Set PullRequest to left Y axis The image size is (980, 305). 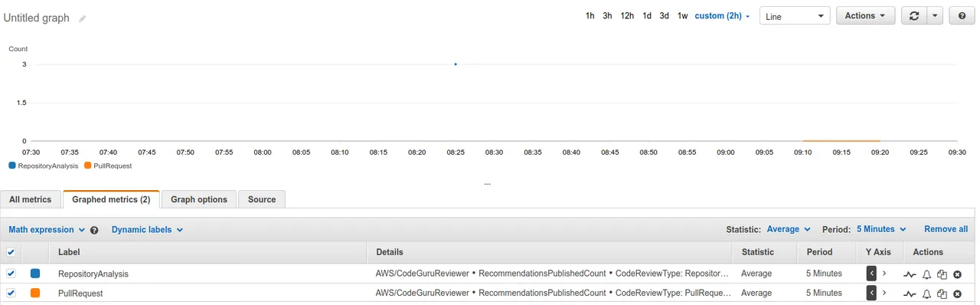coord(871,293)
